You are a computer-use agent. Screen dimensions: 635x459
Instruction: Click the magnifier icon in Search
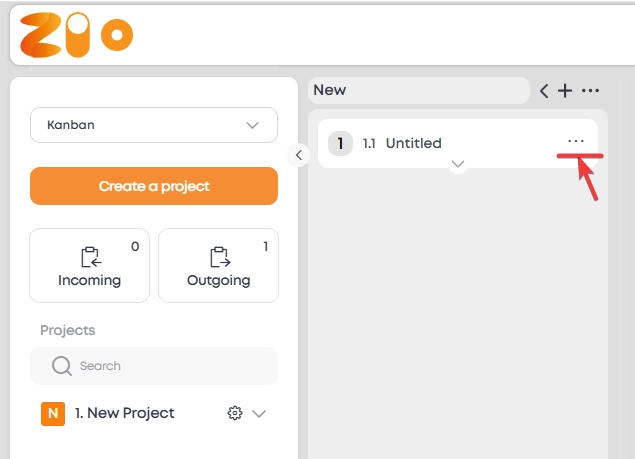(x=61, y=366)
